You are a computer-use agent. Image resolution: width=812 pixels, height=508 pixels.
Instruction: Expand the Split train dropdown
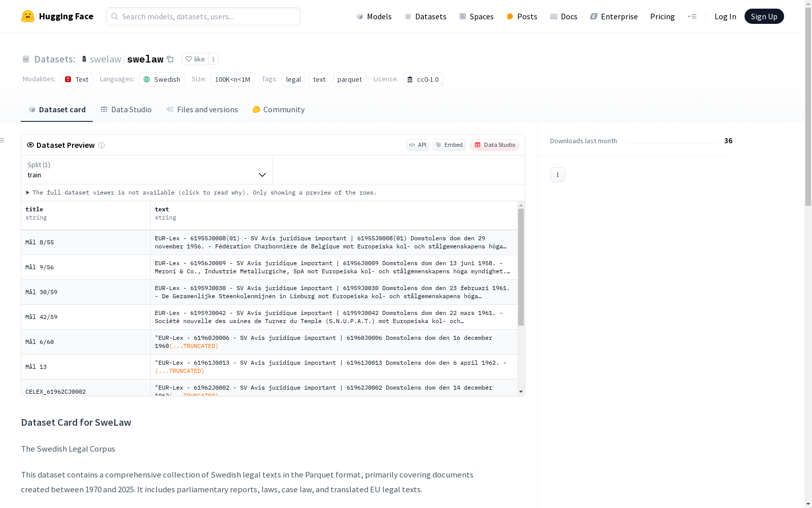click(147, 170)
